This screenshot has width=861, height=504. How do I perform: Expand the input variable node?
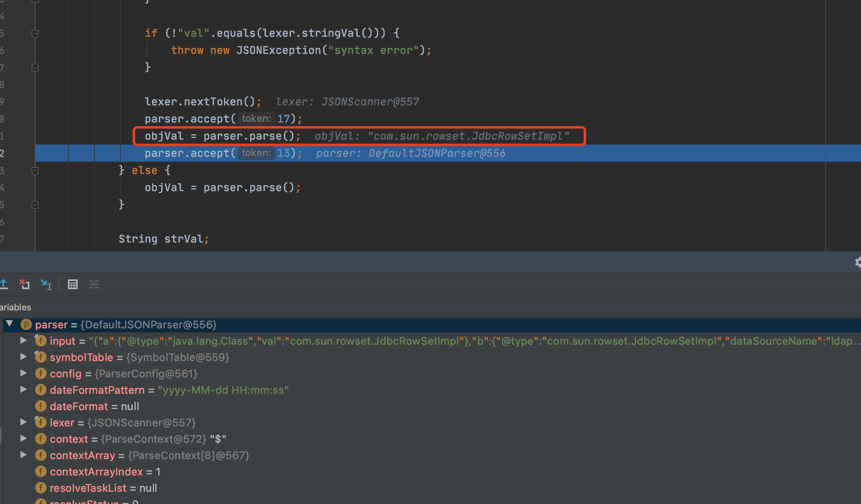pyautogui.click(x=23, y=341)
